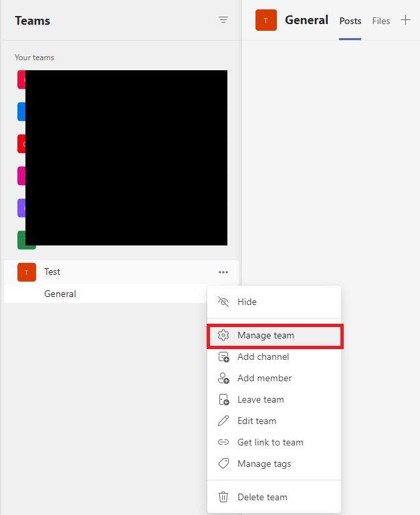Image resolution: width=420 pixels, height=515 pixels.
Task: Click the Add member person icon
Action: coord(223,378)
